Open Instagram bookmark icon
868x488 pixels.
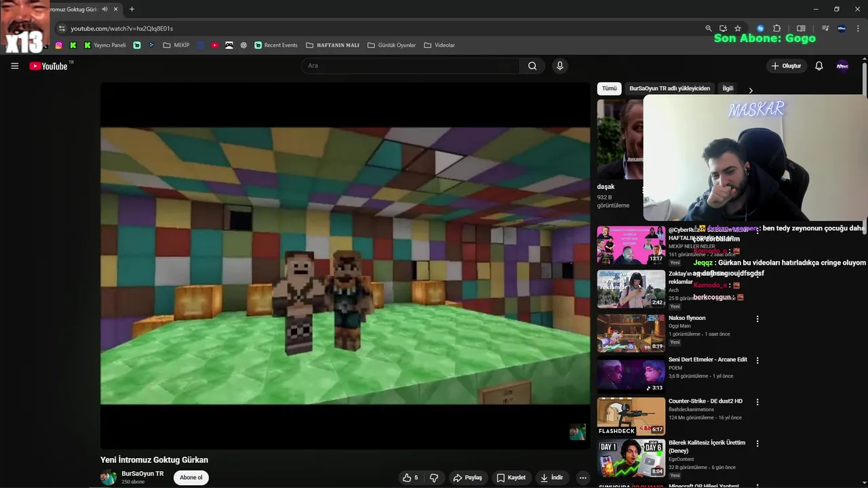tap(59, 45)
